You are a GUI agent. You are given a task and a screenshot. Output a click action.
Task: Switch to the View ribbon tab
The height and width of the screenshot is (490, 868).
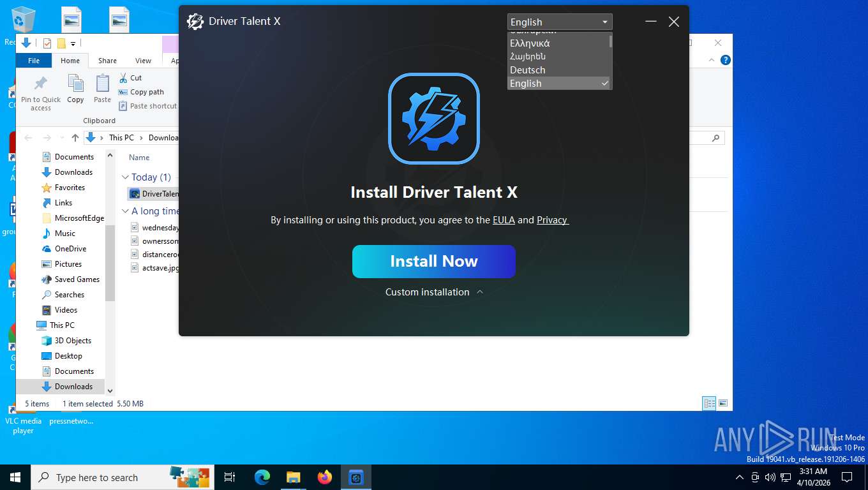tap(143, 61)
